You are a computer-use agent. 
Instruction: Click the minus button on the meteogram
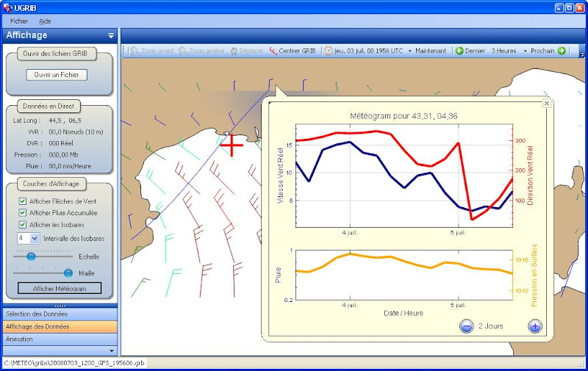[467, 326]
